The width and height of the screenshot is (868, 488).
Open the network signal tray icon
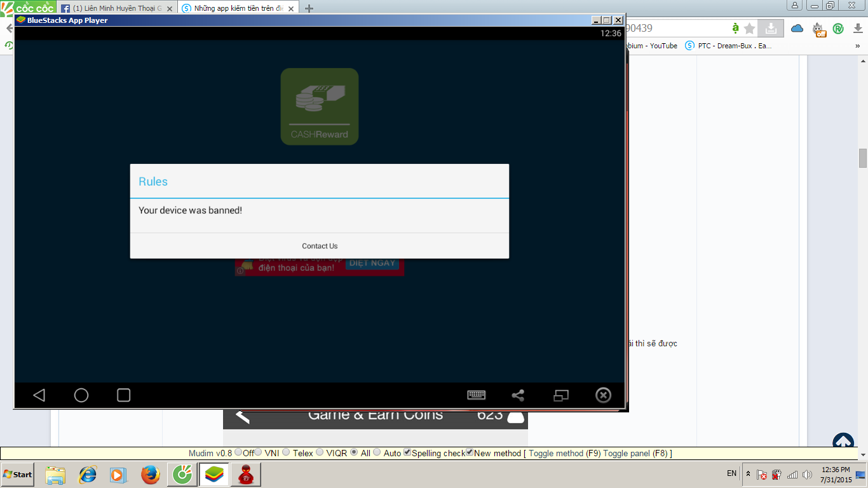tap(792, 475)
